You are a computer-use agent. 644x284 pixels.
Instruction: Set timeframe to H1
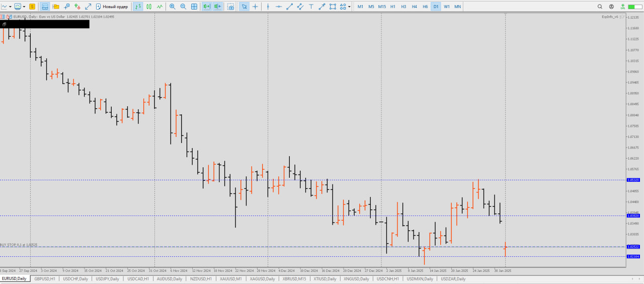(392, 7)
